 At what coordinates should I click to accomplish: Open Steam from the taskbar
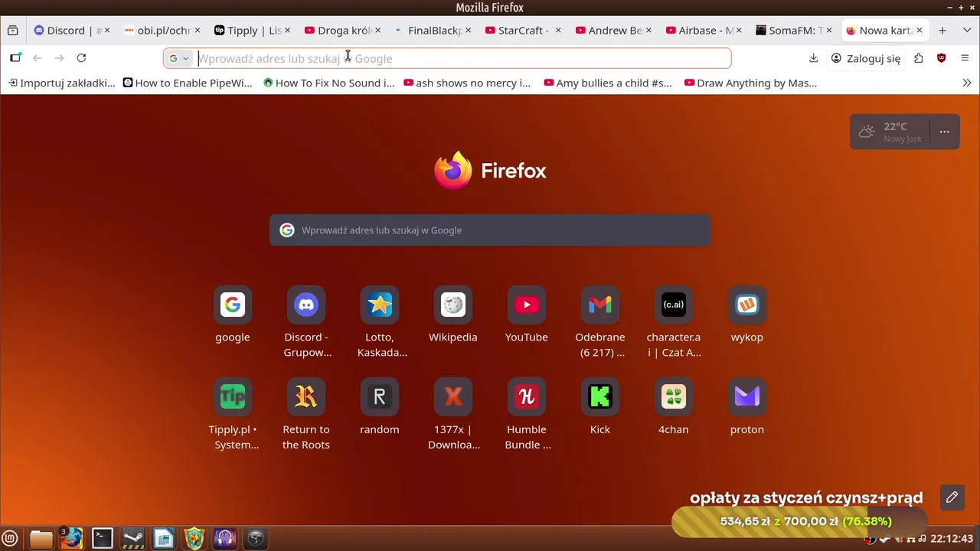(133, 539)
